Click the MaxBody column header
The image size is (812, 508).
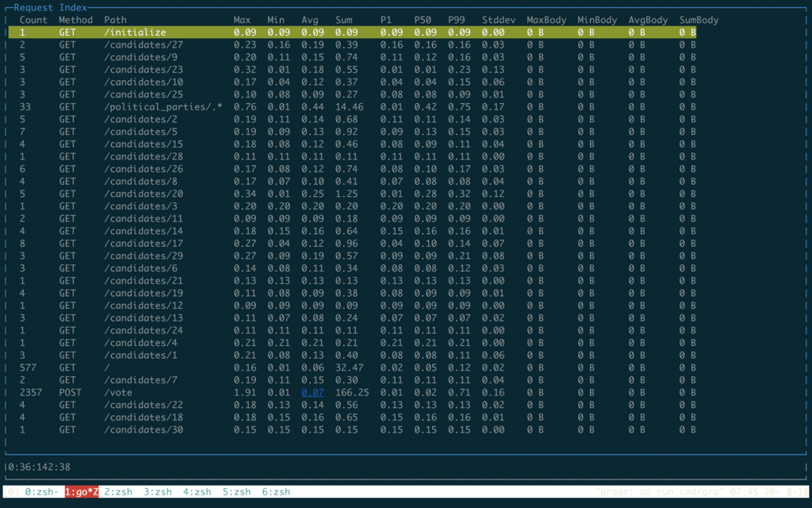(x=546, y=20)
